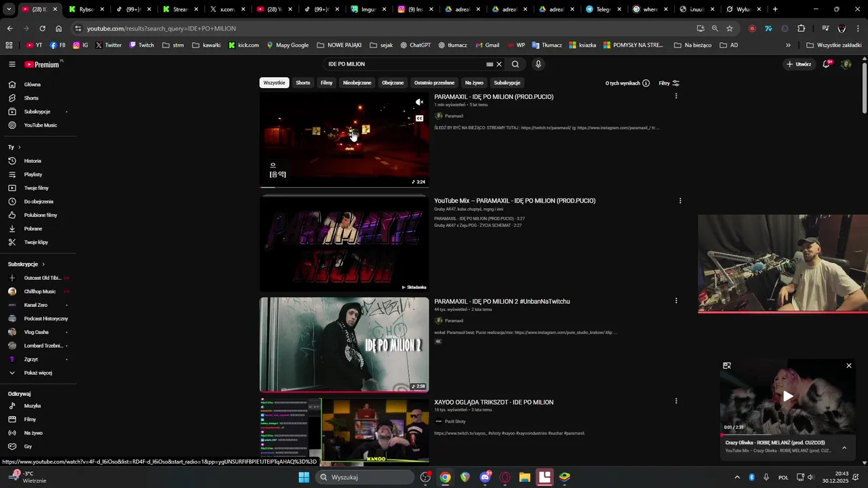The height and width of the screenshot is (488, 868).
Task: Close the miniplayer
Action: coord(848,366)
